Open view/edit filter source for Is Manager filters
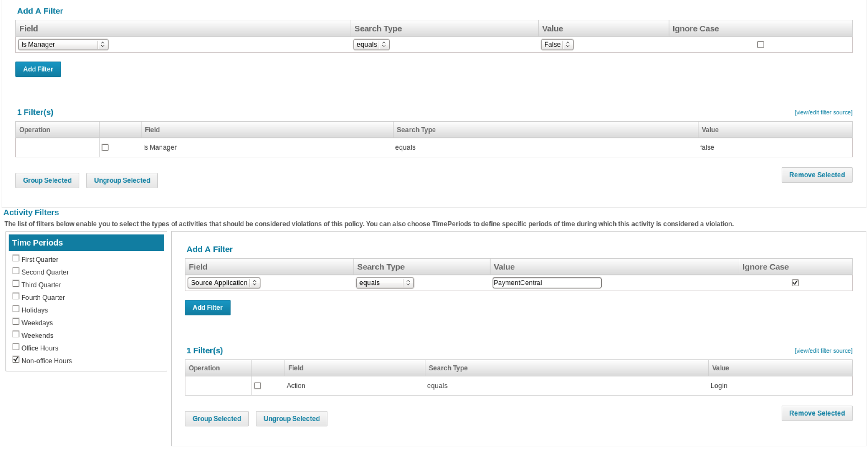 tap(823, 113)
